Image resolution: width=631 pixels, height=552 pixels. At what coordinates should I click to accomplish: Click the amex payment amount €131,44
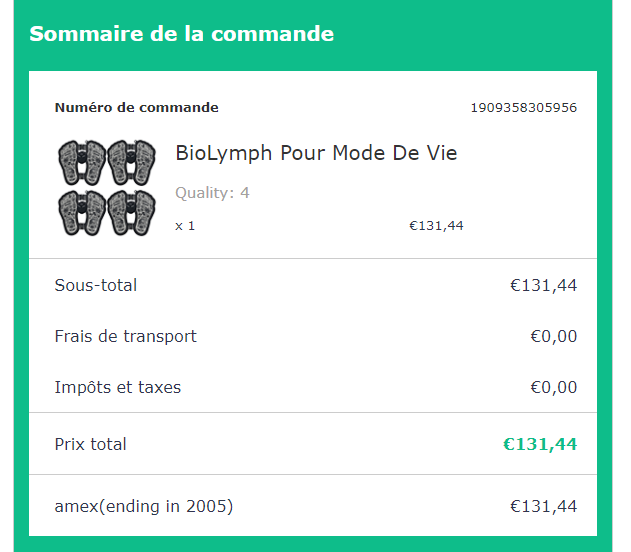coord(543,507)
